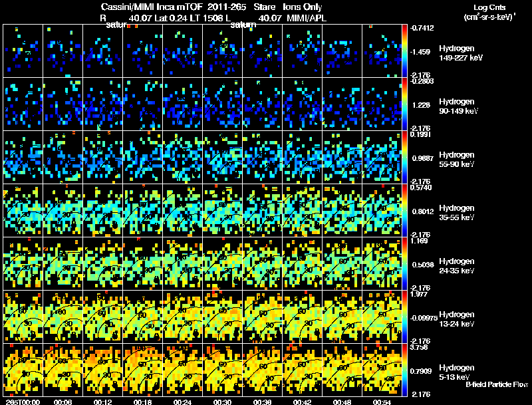The width and height of the screenshot is (532, 405).
Task: Click the 00:24 time label
Action: tap(182, 402)
